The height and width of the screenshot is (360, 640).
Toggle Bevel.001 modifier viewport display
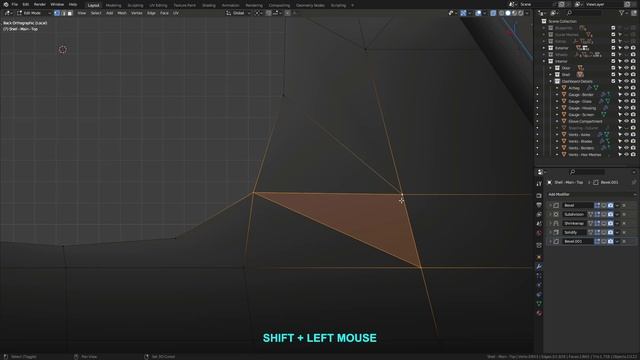604,241
